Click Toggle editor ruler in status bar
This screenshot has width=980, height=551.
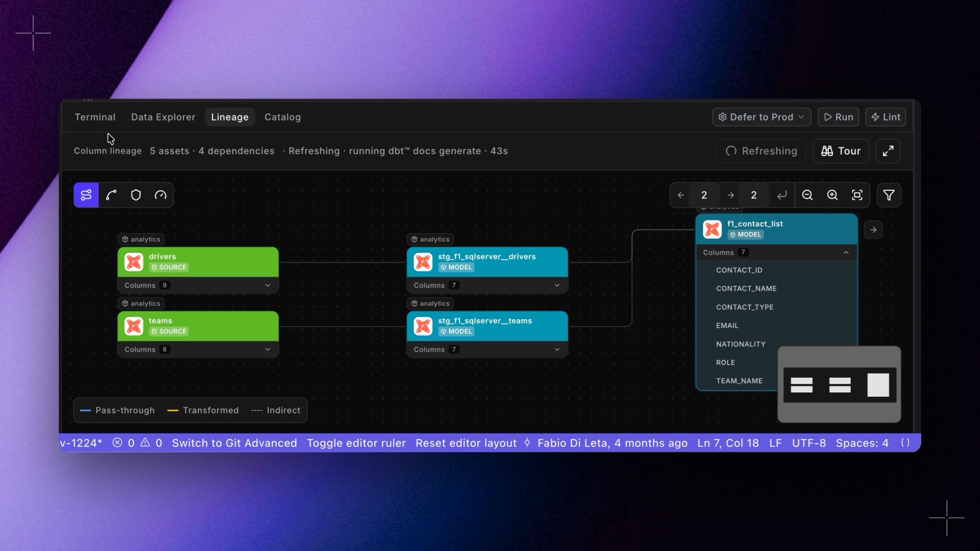coord(356,443)
